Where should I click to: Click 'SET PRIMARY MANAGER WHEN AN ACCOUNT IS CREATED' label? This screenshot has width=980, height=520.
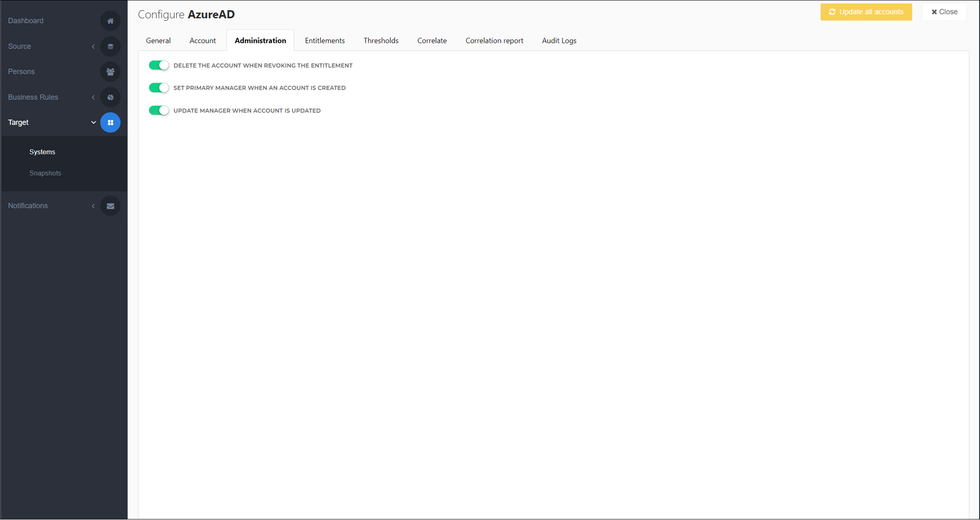coord(259,88)
